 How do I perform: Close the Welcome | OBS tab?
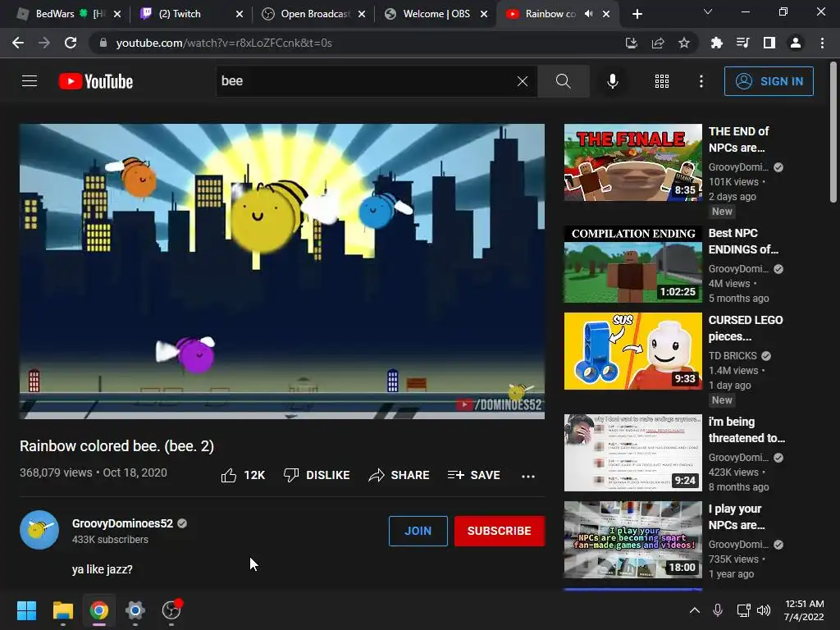[484, 14]
